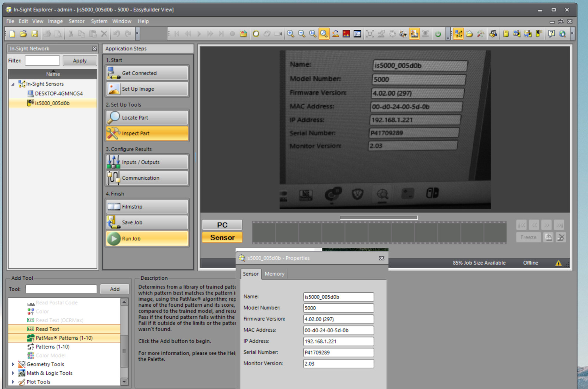Click the Filter text input field
Screen dimensions: 588x389
pyautogui.click(x=42, y=61)
